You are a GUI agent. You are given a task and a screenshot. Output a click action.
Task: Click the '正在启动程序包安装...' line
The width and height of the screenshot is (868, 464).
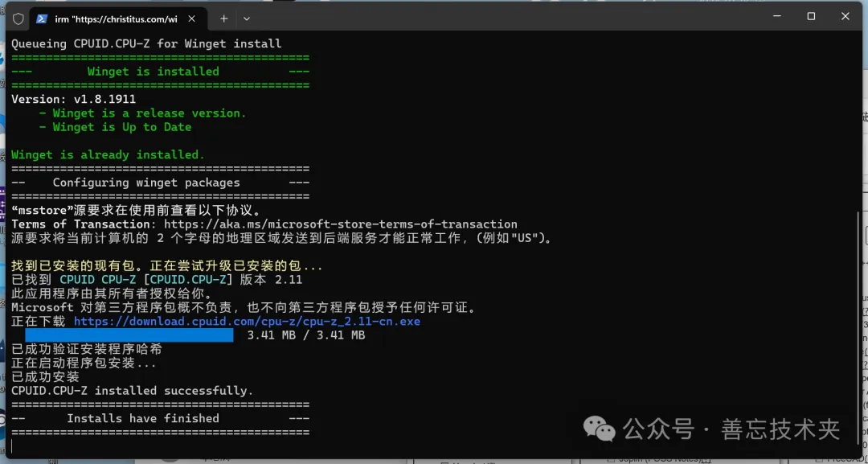pyautogui.click(x=84, y=363)
